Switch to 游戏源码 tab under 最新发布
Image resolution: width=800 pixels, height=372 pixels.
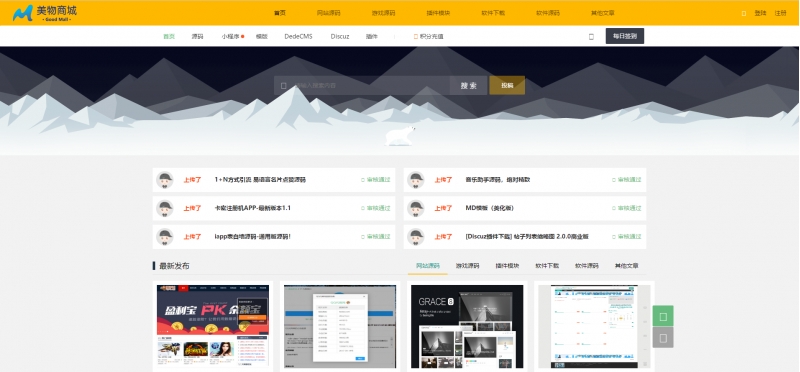tap(467, 266)
